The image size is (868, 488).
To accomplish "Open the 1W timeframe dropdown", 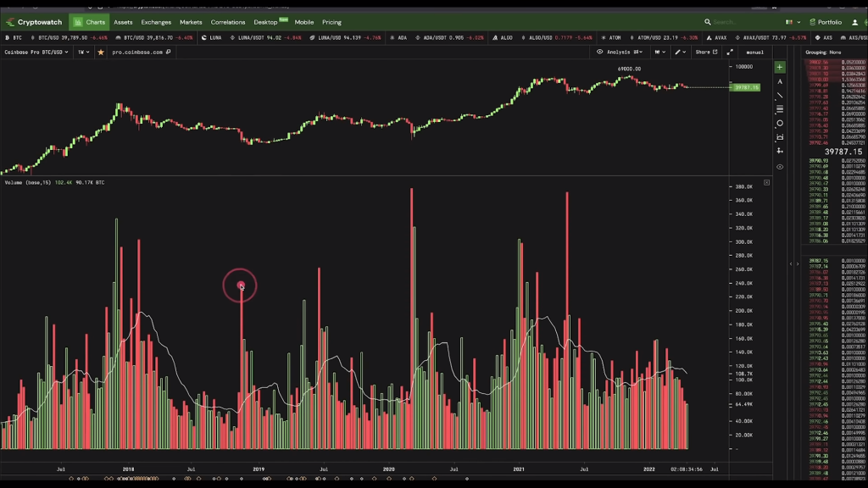I will pos(84,53).
